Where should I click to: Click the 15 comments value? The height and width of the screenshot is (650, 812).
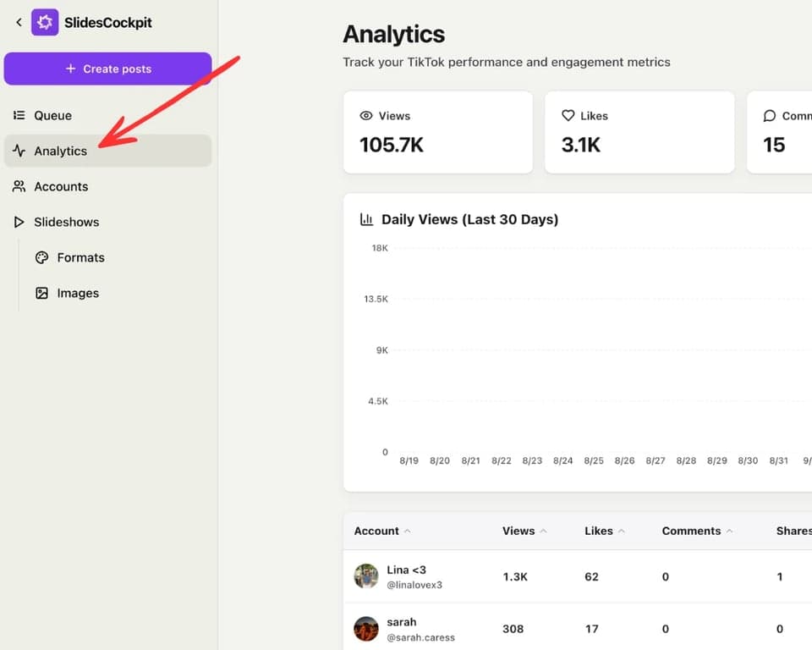click(x=774, y=145)
